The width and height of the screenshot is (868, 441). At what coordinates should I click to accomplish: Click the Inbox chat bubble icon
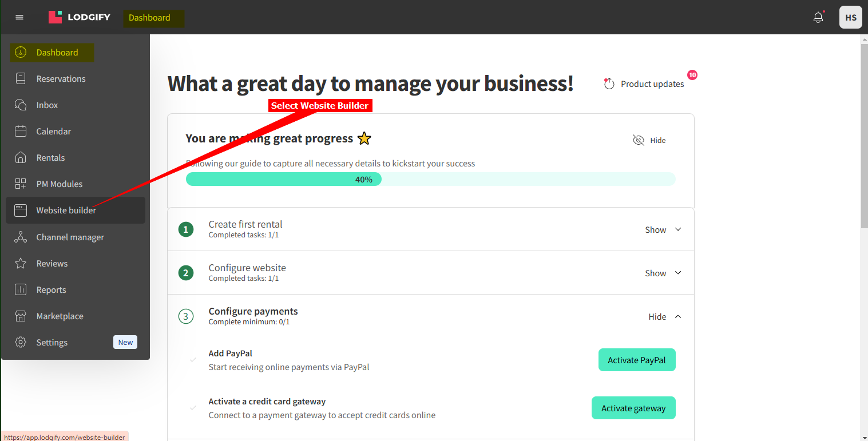pyautogui.click(x=21, y=105)
